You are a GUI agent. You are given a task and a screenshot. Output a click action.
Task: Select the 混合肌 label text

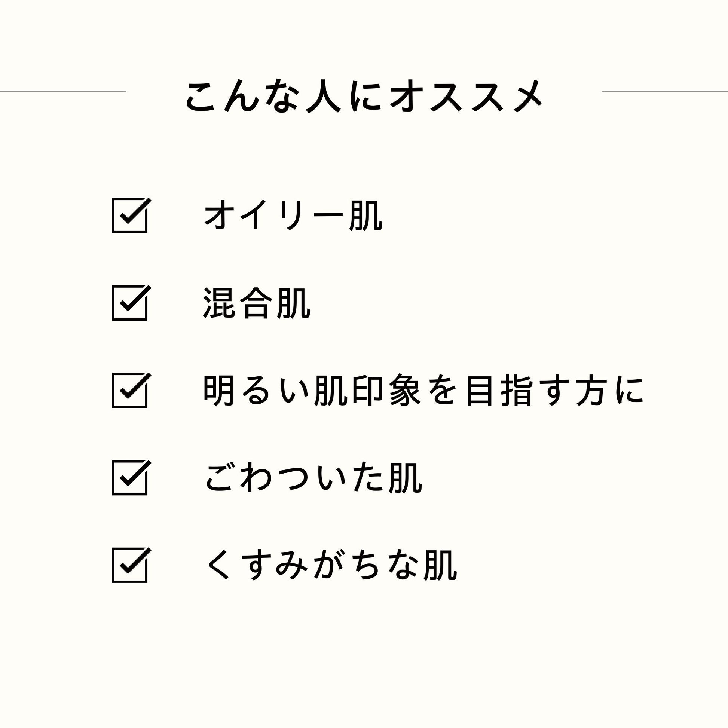[x=257, y=303]
